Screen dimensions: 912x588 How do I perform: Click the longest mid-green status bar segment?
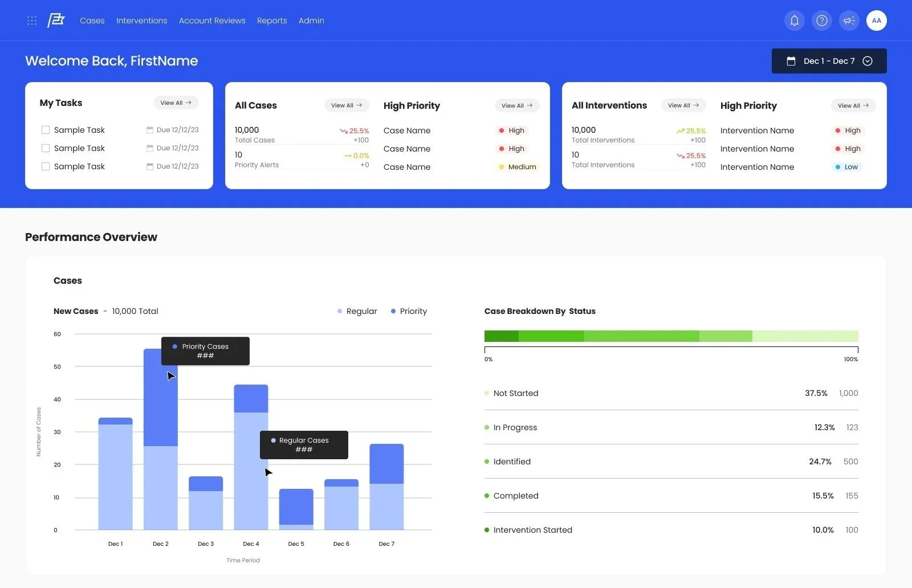tap(642, 336)
